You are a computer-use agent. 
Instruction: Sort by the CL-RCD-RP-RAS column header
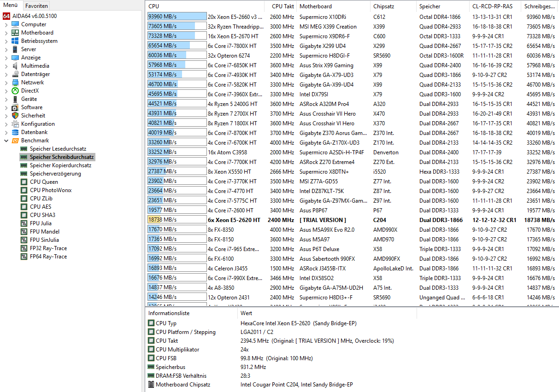click(x=495, y=6)
